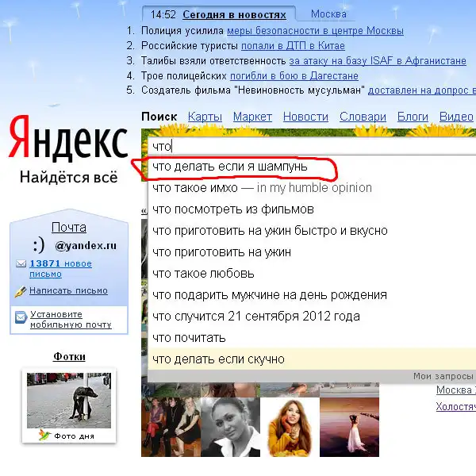The height and width of the screenshot is (476, 476).
Task: Click the bird icon beside Фото дня
Action: pyautogui.click(x=45, y=436)
